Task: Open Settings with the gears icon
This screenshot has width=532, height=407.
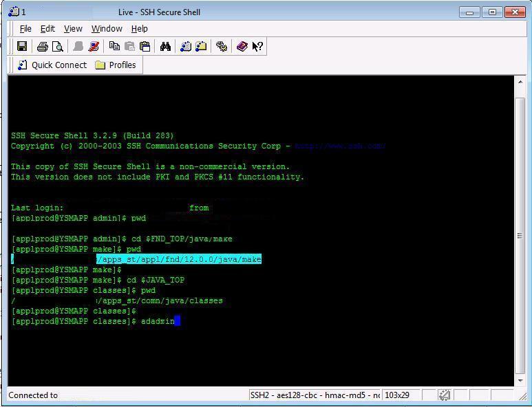Action: (222, 46)
